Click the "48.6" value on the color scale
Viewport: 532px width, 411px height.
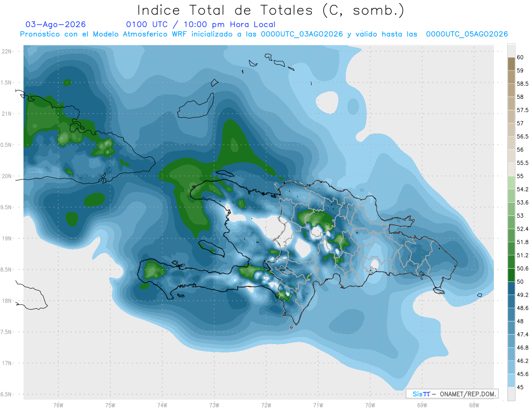(x=523, y=308)
